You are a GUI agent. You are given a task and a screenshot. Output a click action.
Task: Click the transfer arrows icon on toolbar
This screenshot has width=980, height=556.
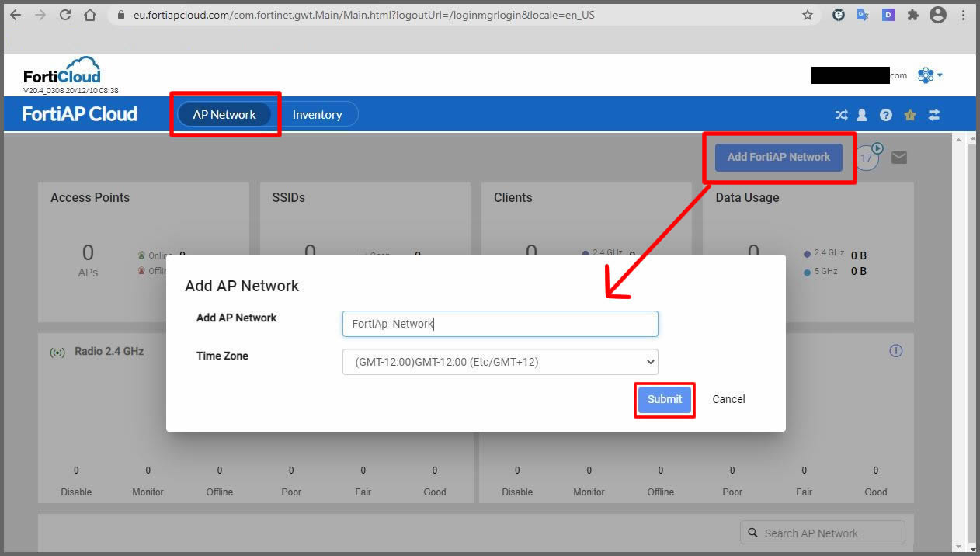tap(933, 114)
